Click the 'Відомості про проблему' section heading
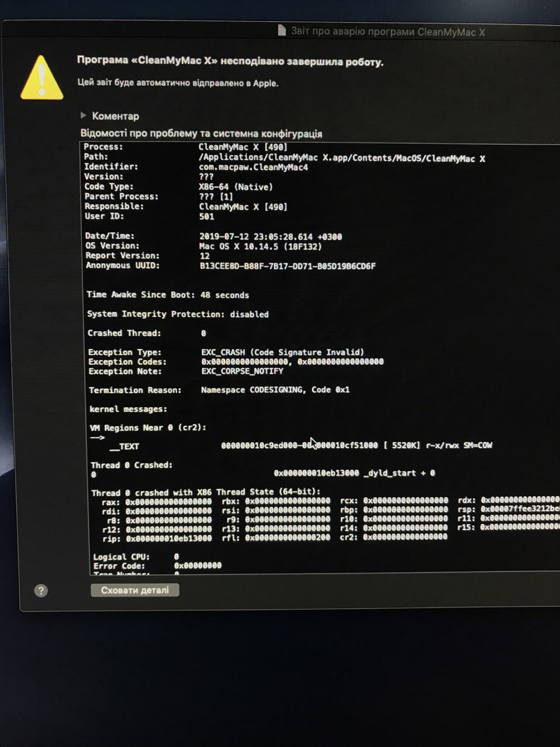This screenshot has height=747, width=560. tap(201, 134)
